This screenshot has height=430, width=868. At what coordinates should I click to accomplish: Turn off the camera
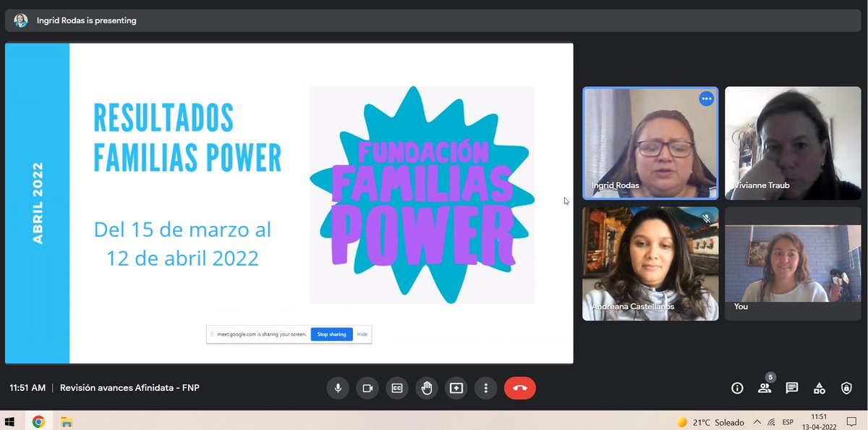[367, 388]
